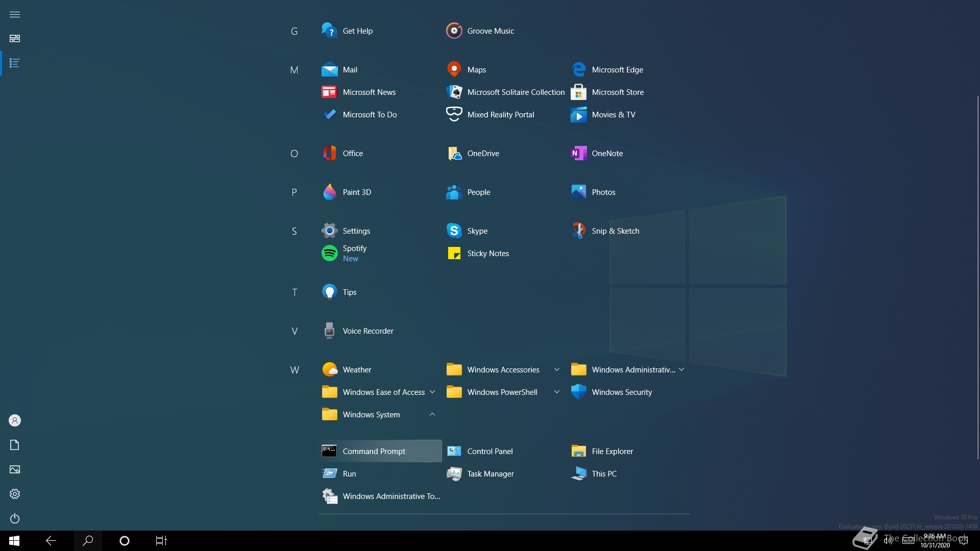Open Microsoft Store
This screenshot has width=980, height=551.
coord(629,92)
